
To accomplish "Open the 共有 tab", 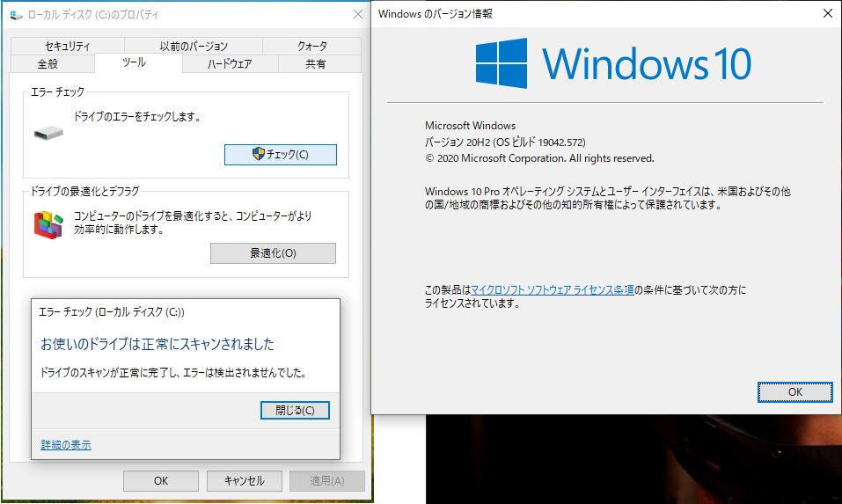I will [x=315, y=64].
